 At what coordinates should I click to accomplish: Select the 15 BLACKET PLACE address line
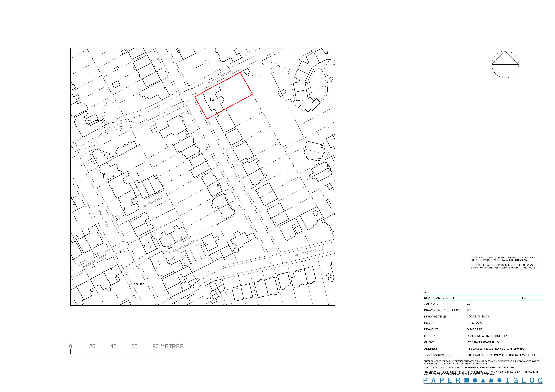click(x=496, y=349)
